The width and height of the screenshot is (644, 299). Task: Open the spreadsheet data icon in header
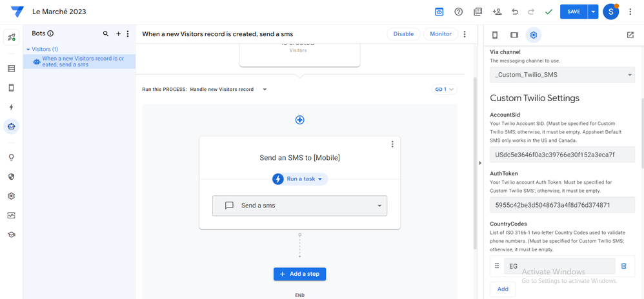point(478,12)
